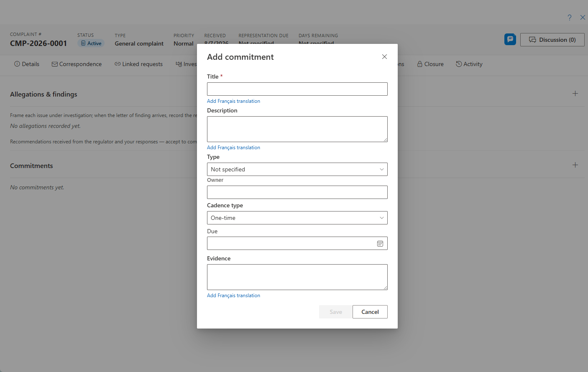Click the Normal priority value

(184, 43)
